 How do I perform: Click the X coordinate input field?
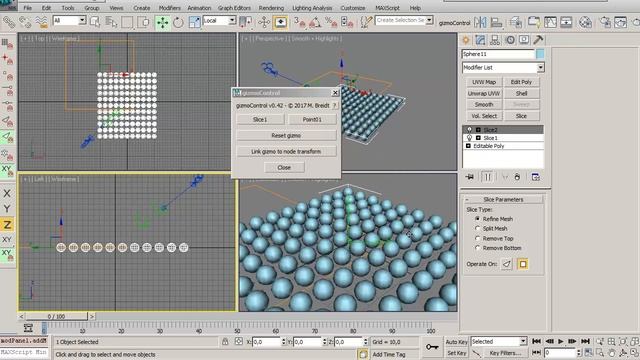point(266,342)
